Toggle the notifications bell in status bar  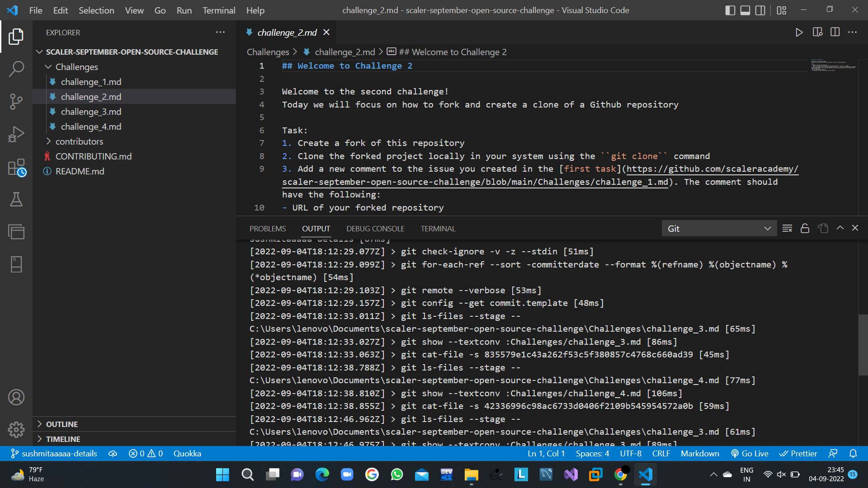tap(854, 453)
